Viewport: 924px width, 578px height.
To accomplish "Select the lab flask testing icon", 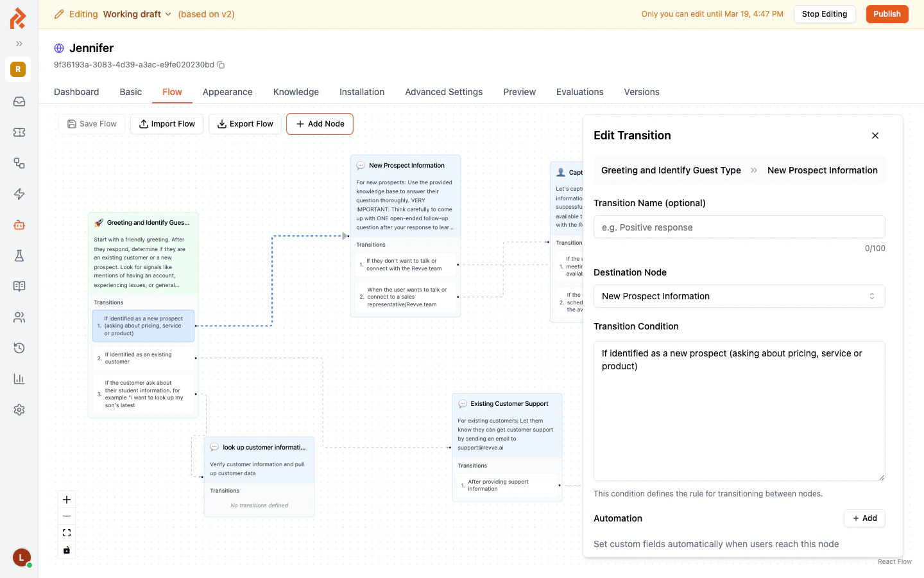I will [19, 256].
